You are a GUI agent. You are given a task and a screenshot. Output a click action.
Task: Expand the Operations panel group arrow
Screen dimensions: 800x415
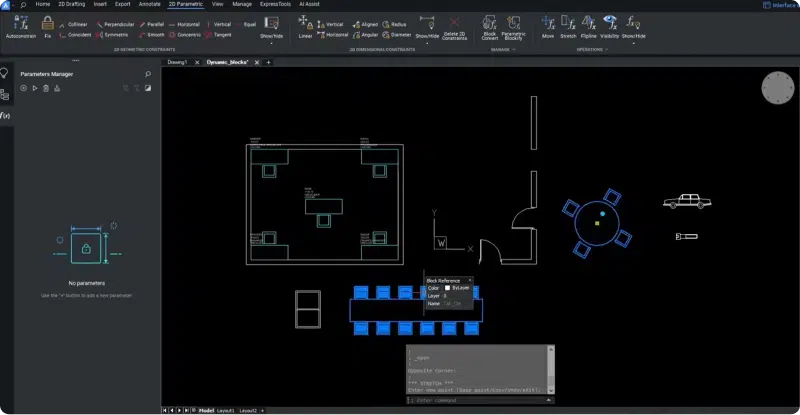tap(607, 48)
